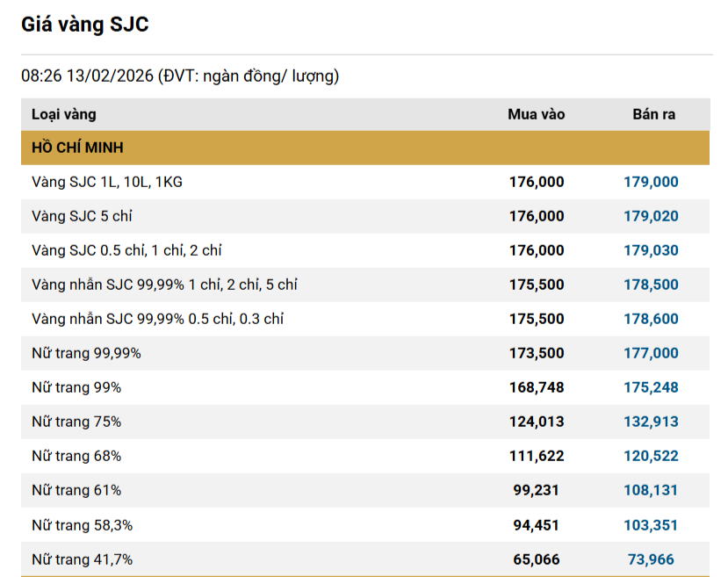Click the 'HỒ CHÍ MINH' section header
The image size is (728, 577).
pos(365,148)
